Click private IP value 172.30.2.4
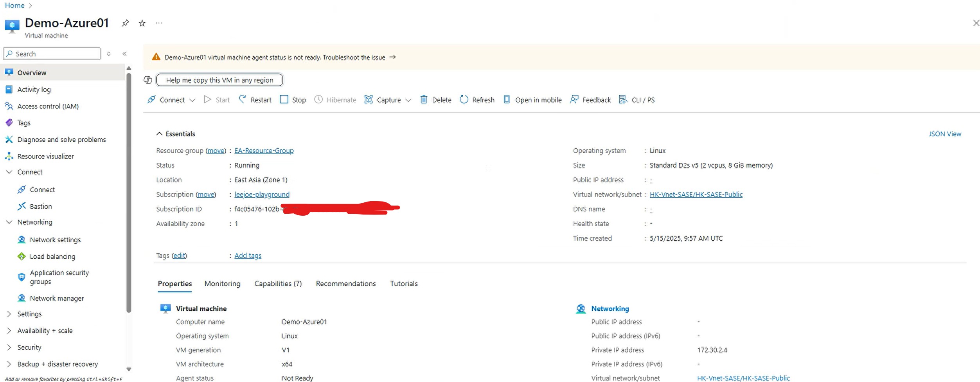This screenshot has width=980, height=382. coord(712,350)
